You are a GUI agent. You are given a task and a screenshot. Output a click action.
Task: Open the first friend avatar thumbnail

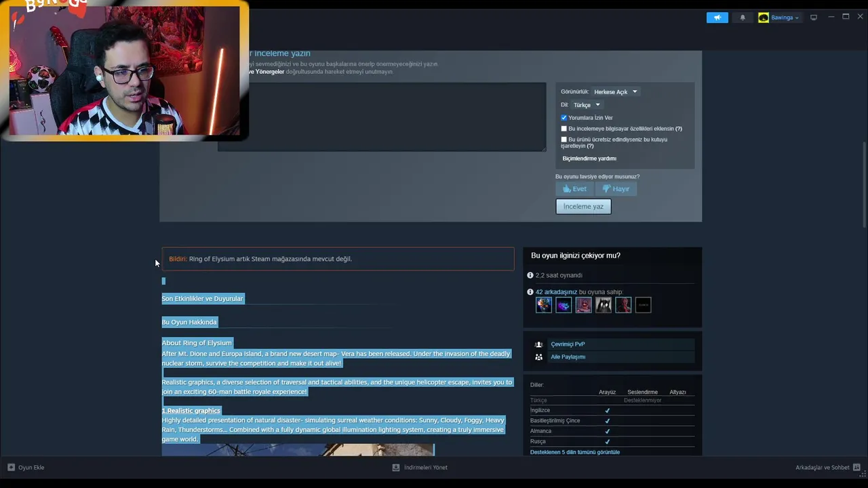pos(544,305)
